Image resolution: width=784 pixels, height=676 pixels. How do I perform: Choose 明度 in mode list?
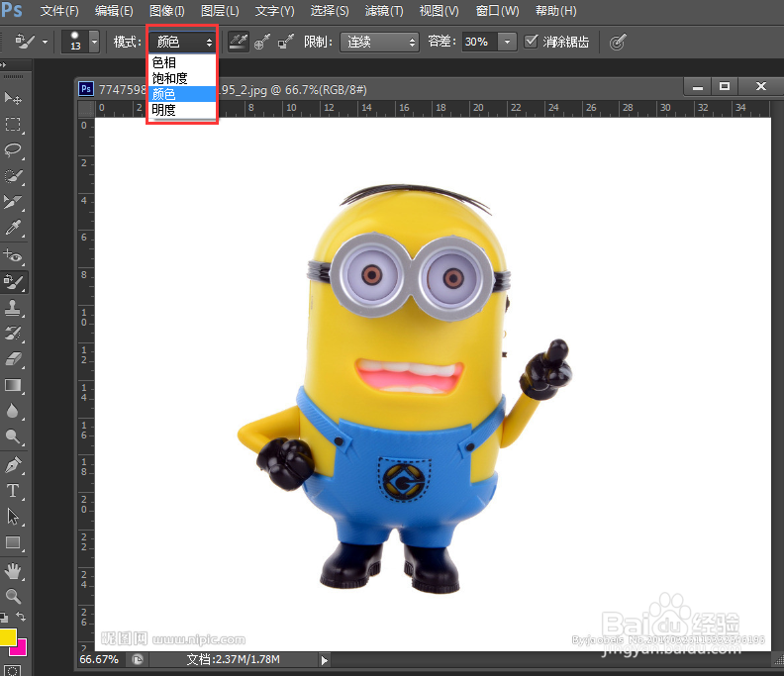click(182, 110)
